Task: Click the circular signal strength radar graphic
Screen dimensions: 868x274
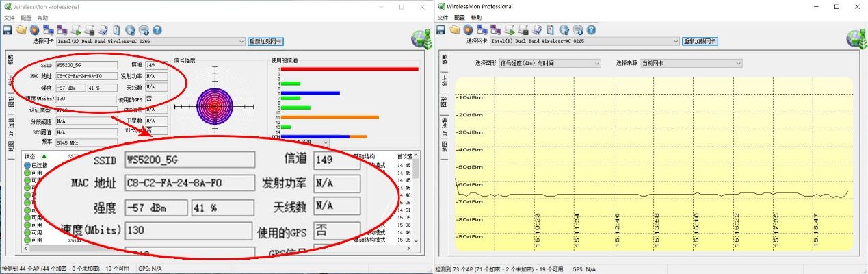Action: (215, 105)
